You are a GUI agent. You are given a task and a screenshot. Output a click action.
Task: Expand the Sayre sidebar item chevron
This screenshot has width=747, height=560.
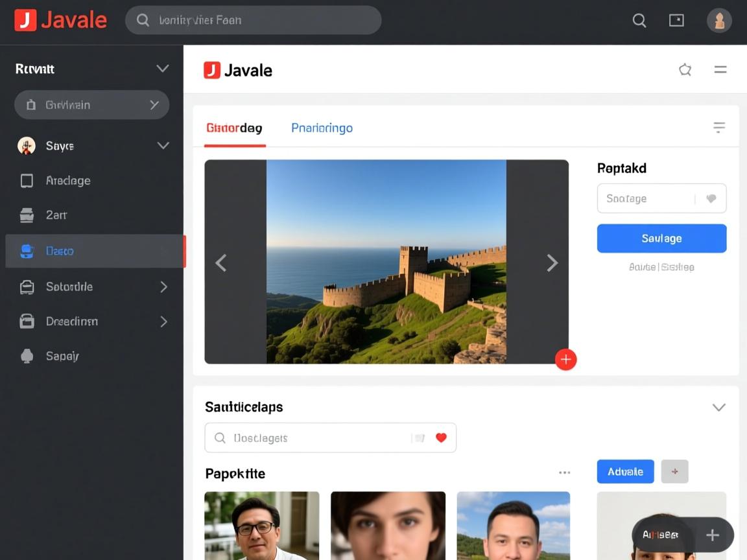163,146
